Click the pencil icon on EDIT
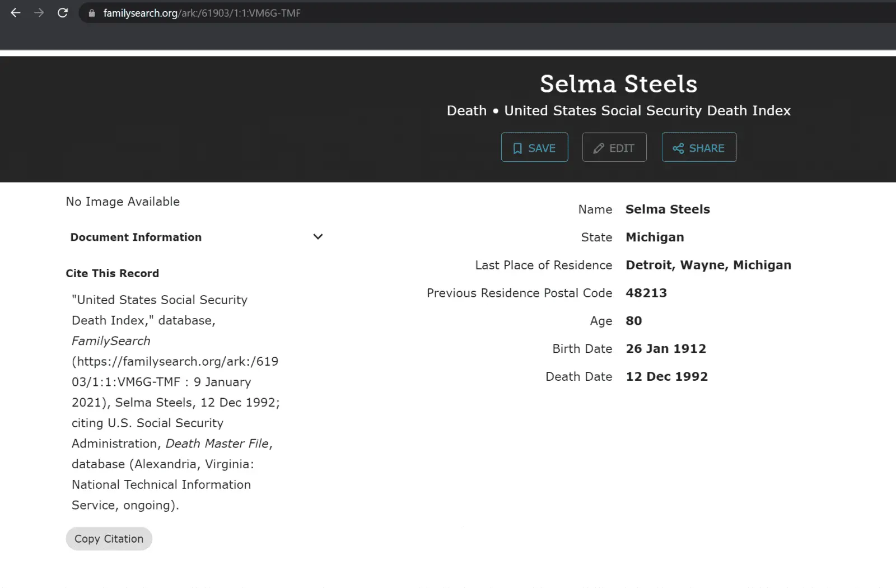 point(599,148)
